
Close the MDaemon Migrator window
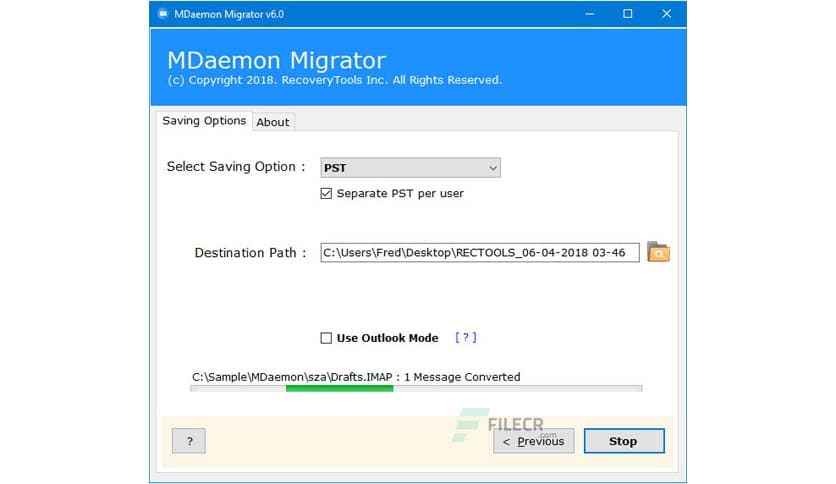666,14
